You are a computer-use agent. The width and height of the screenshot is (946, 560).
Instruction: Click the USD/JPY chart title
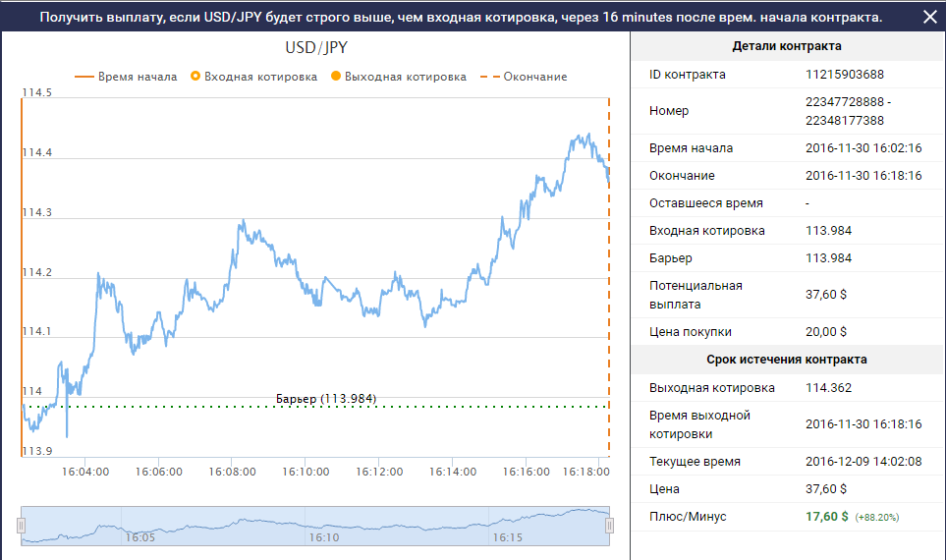(x=315, y=47)
